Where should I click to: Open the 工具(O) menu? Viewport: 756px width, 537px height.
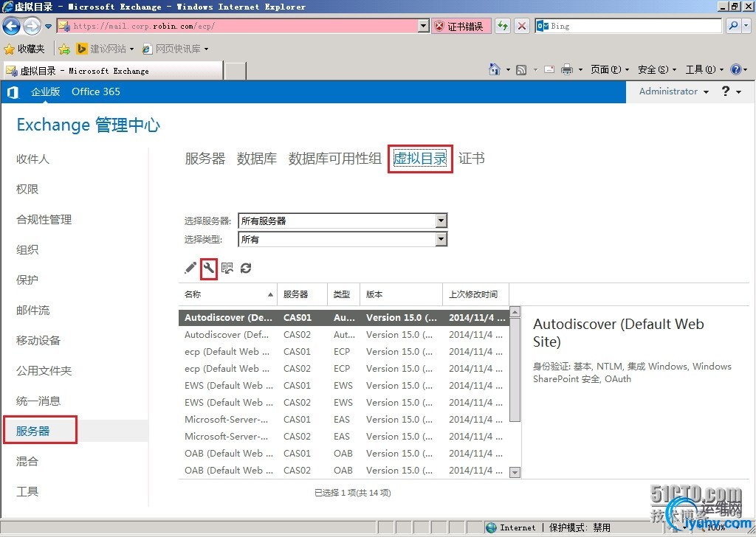point(704,70)
